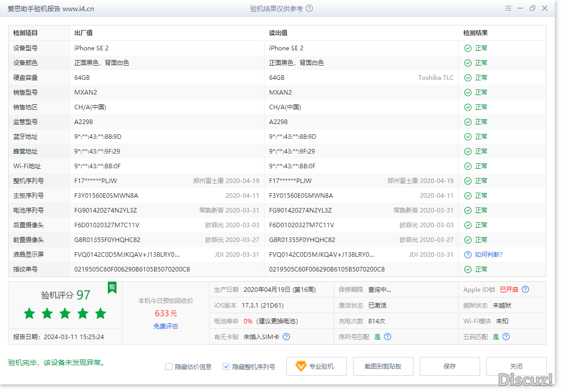561x392 pixels.
Task: Click 截图到剪贴板 button
Action: (383, 366)
